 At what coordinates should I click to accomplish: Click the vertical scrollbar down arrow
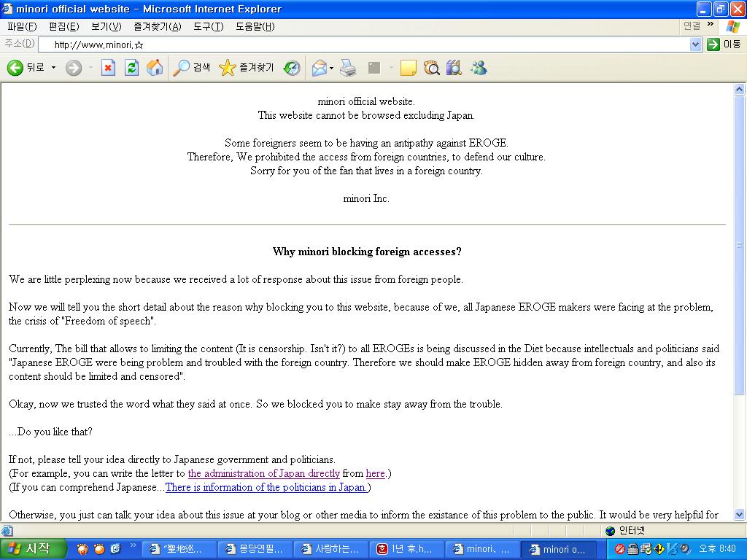coord(740,515)
